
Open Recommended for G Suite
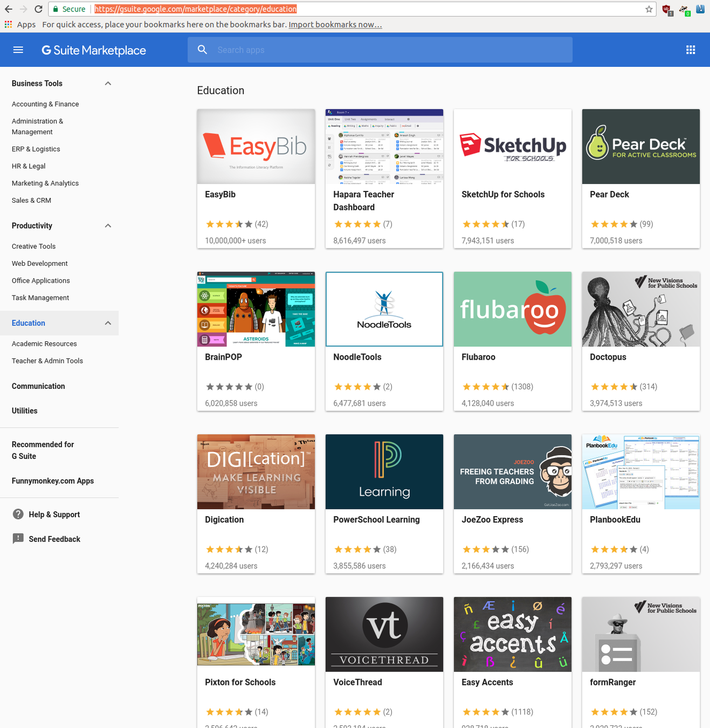43,450
